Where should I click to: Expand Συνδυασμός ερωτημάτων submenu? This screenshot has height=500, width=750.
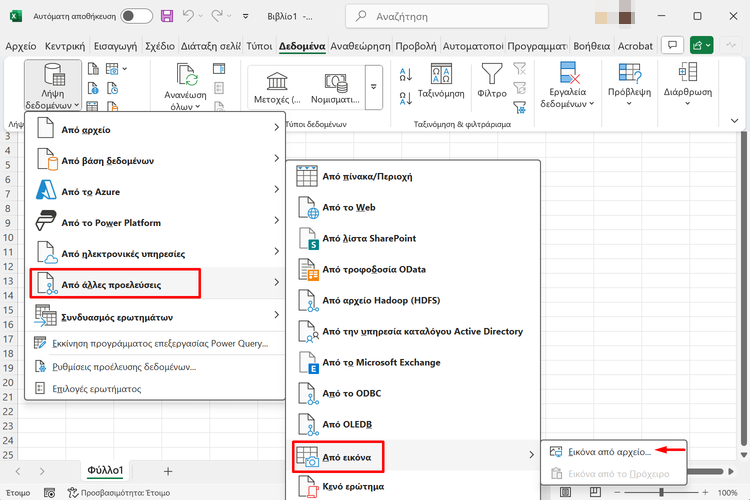coord(155,316)
